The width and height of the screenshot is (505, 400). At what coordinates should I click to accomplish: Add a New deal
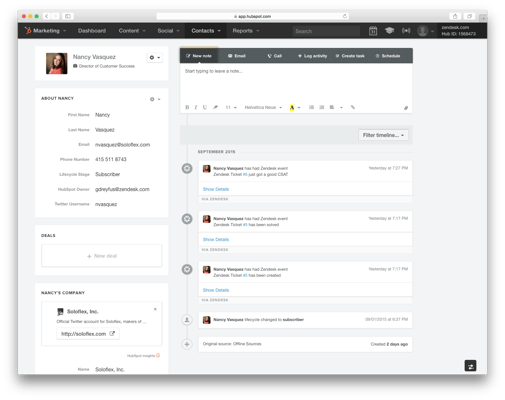102,256
